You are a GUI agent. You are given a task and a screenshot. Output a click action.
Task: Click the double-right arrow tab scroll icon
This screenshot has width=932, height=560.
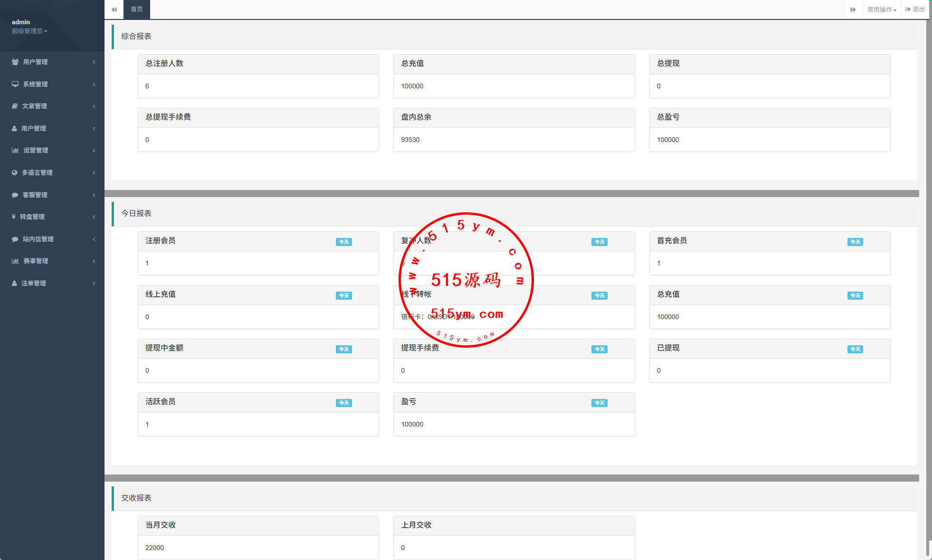pos(853,9)
